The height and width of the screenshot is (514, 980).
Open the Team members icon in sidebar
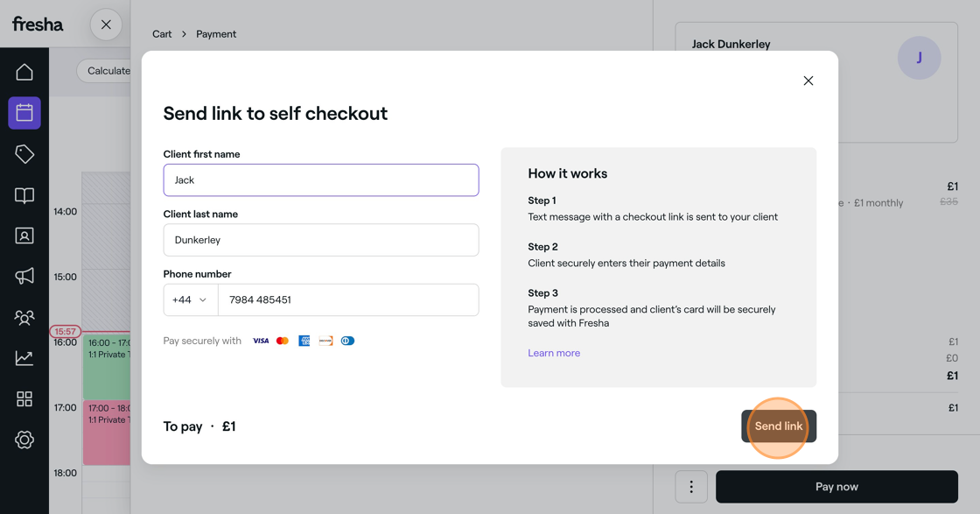click(24, 318)
